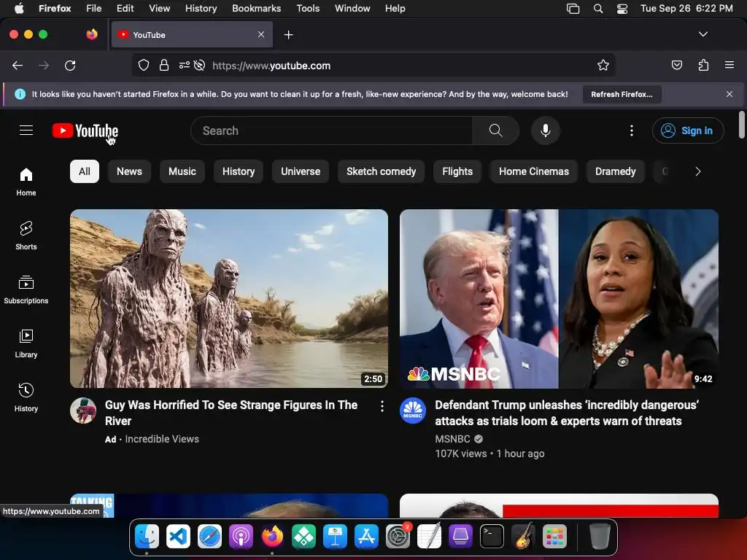The width and height of the screenshot is (747, 560).
Task: Go back with Firefox back arrow
Action: tap(18, 65)
